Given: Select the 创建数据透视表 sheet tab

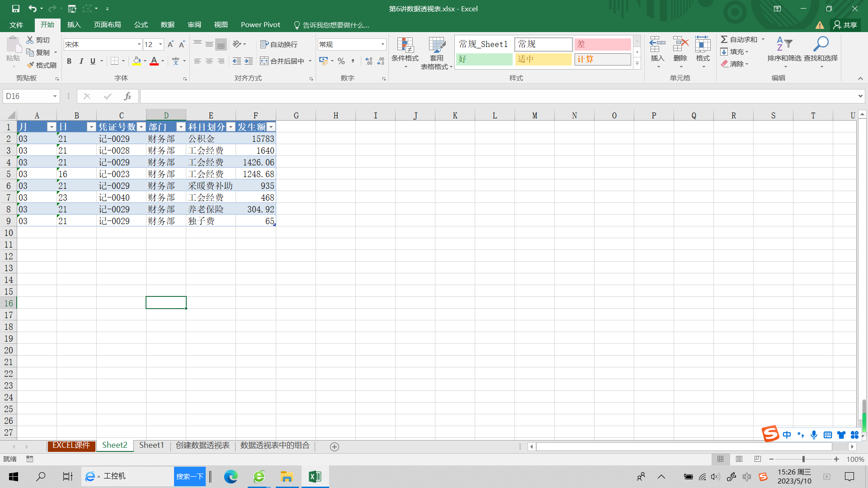Looking at the screenshot, I should [x=202, y=446].
